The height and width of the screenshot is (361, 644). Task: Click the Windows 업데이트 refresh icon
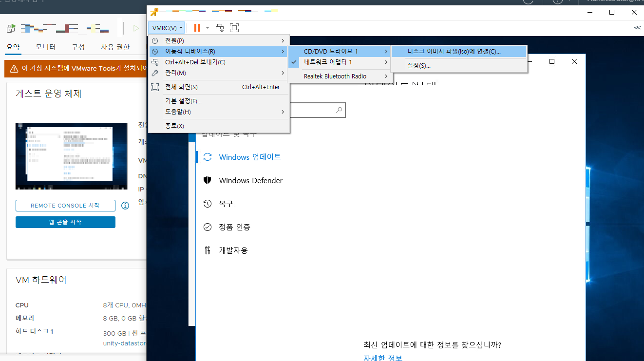pos(208,157)
